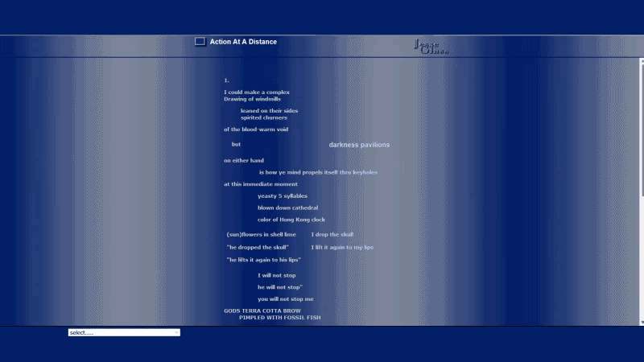Click the "darkness pavilions" text
Screen dimensions: 644x362
coord(359,145)
